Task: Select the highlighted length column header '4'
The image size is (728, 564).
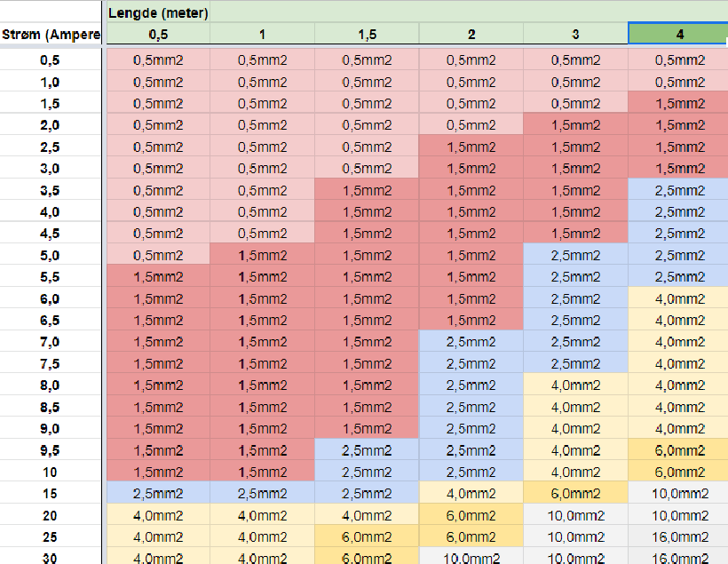Action: click(679, 34)
